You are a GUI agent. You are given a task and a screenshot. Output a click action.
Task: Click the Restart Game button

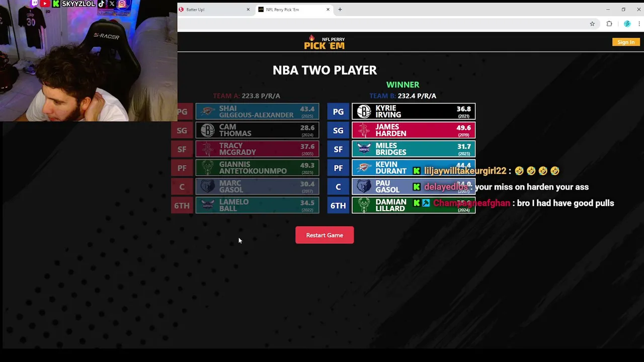click(325, 235)
